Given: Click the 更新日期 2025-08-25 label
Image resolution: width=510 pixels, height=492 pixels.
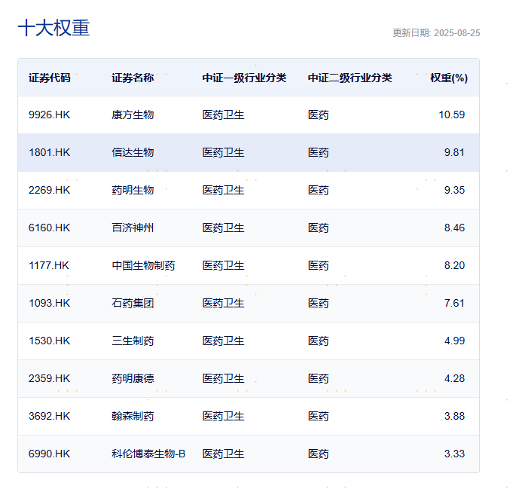Looking at the screenshot, I should coord(436,33).
